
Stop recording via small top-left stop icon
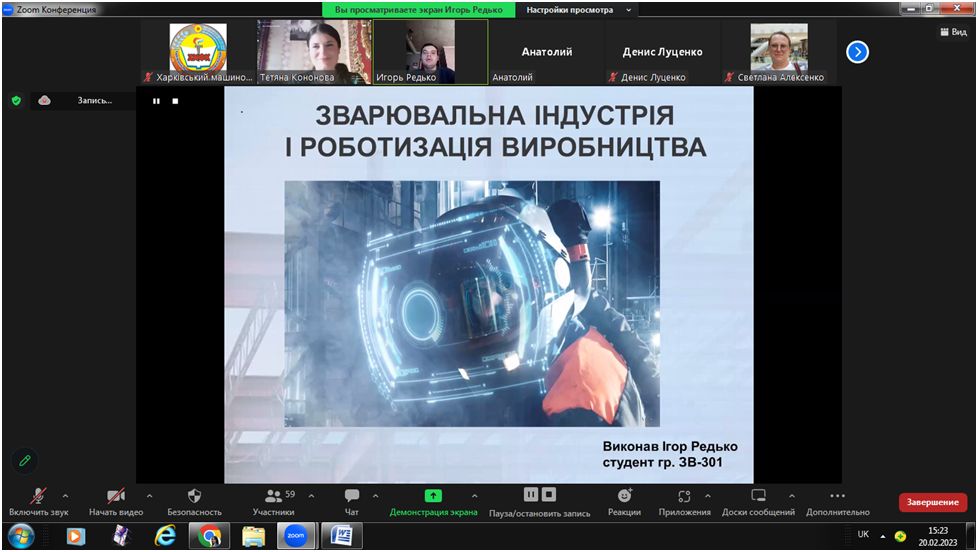coord(175,101)
